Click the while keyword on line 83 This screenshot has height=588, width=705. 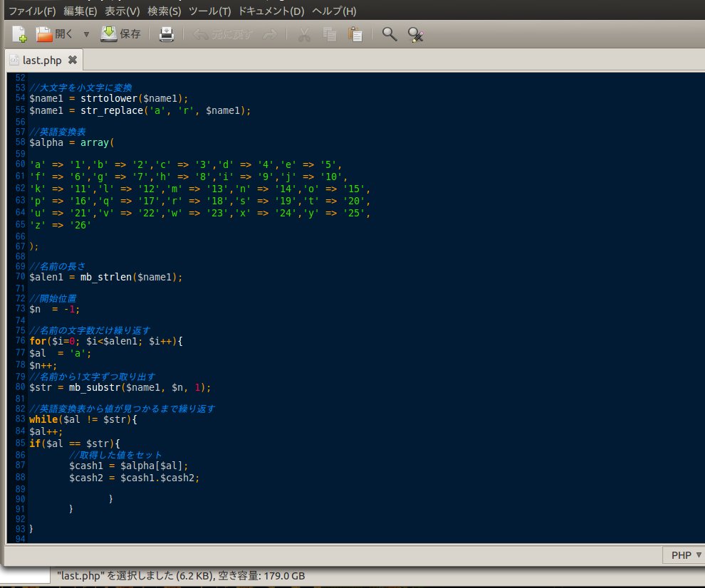(x=43, y=419)
